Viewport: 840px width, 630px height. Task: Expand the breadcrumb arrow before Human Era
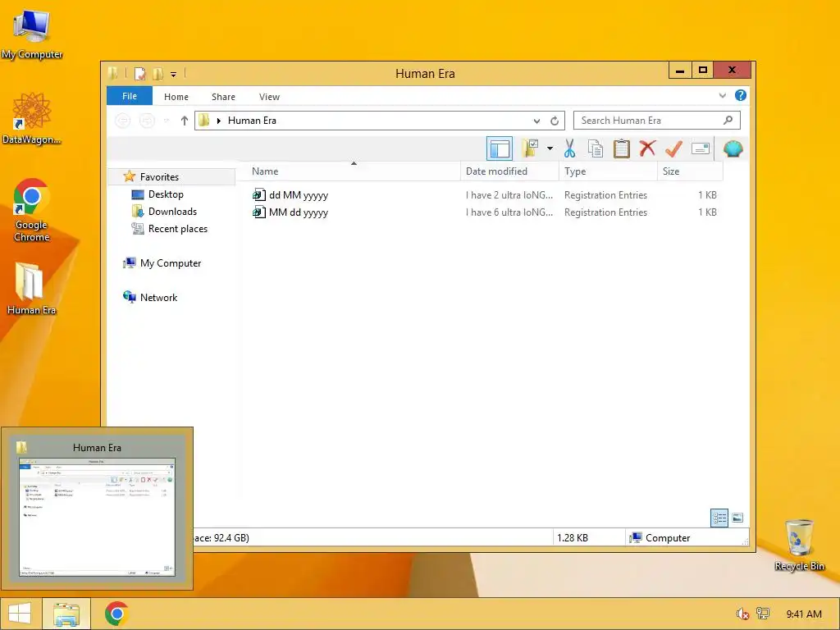pyautogui.click(x=218, y=121)
